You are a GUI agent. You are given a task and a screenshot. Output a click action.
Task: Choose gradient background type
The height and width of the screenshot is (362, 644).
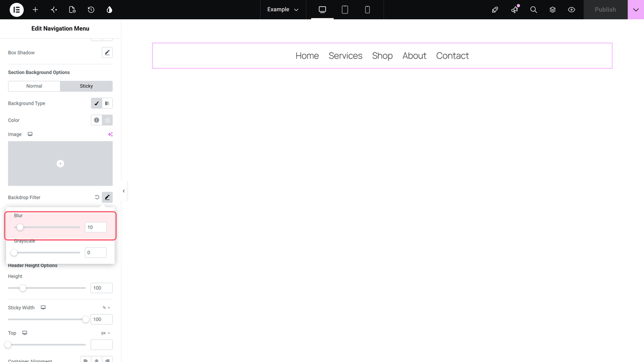tap(107, 104)
